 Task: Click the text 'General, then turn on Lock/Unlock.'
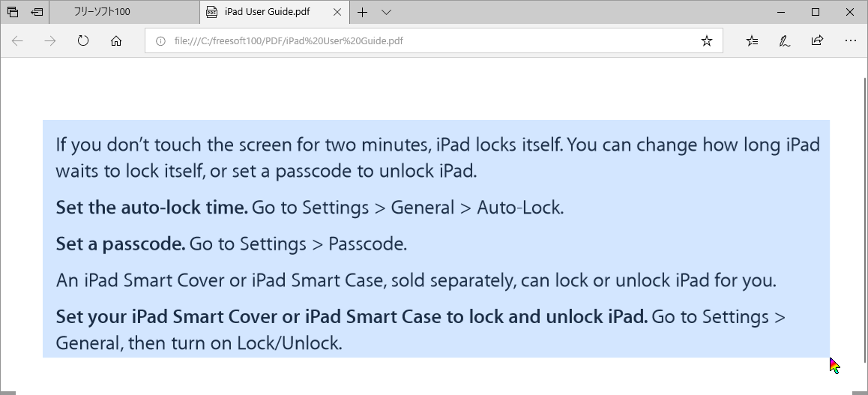click(x=199, y=343)
